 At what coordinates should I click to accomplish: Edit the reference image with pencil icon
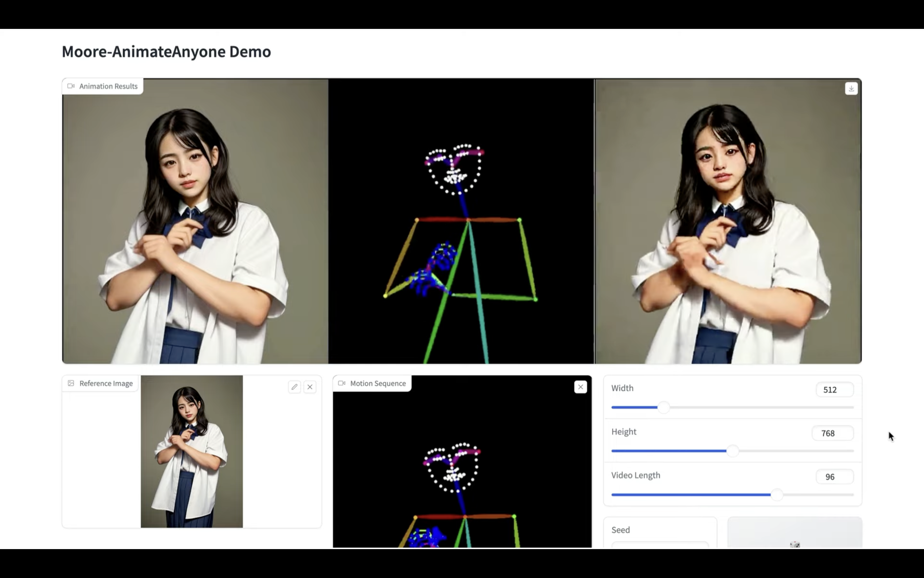click(x=295, y=387)
